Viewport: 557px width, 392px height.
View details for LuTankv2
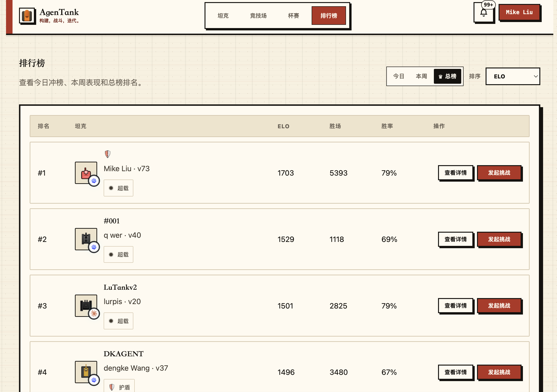(455, 305)
